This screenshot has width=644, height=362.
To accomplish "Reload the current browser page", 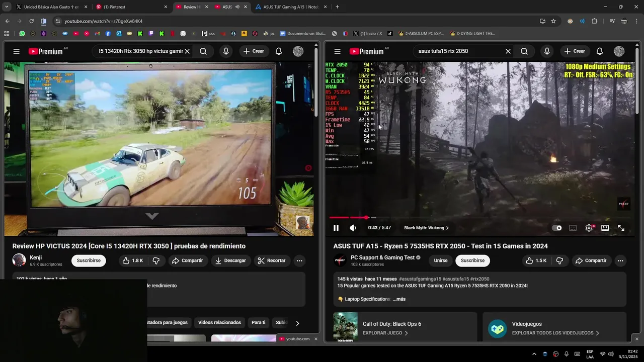I will pyautogui.click(x=31, y=21).
